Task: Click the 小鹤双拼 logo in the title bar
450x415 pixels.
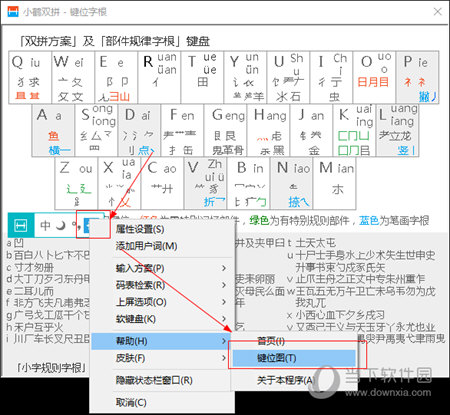Action: (13, 11)
